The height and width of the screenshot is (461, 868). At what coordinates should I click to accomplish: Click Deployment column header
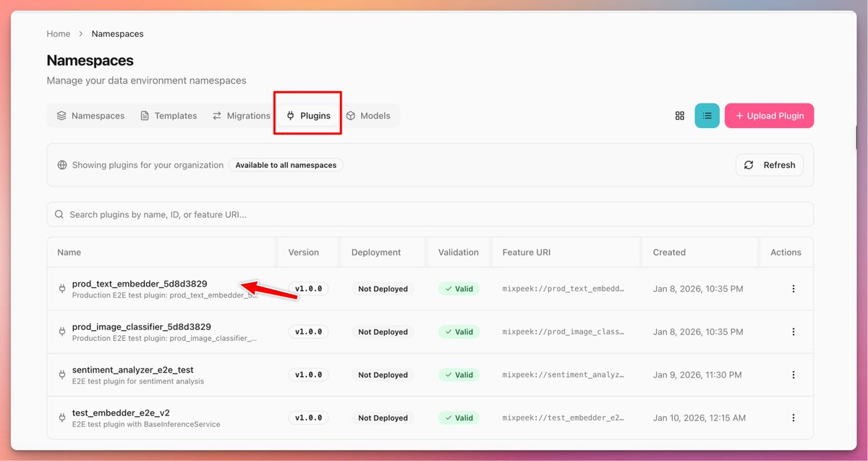click(x=376, y=253)
